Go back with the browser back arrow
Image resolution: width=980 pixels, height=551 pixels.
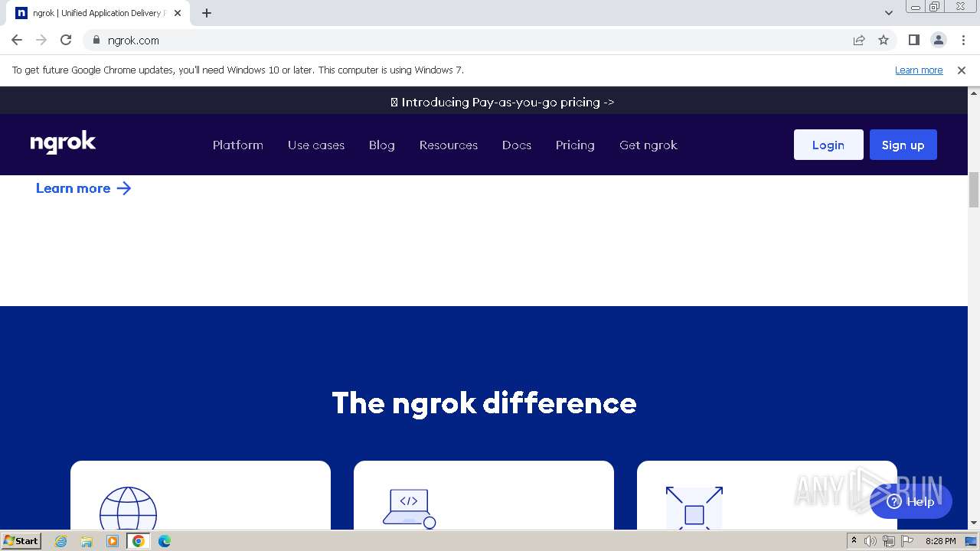(x=17, y=40)
